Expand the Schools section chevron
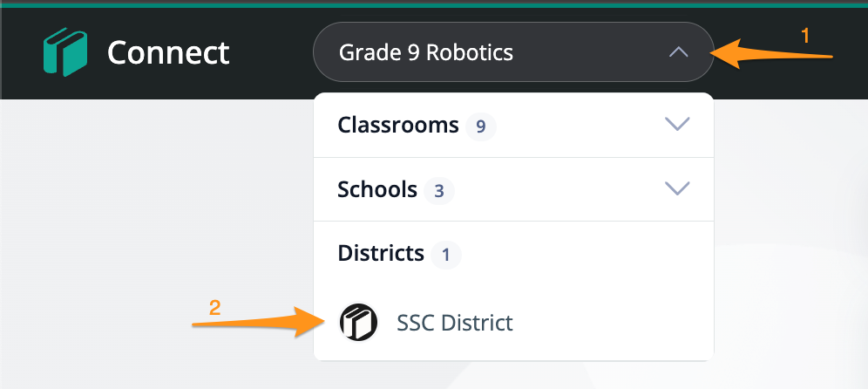The width and height of the screenshot is (868, 389). pos(677,189)
